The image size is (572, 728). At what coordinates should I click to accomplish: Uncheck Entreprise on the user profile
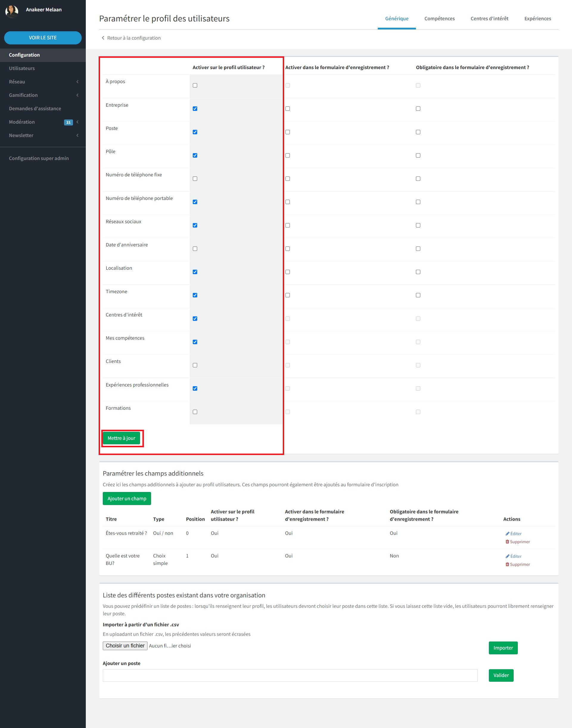(x=195, y=108)
